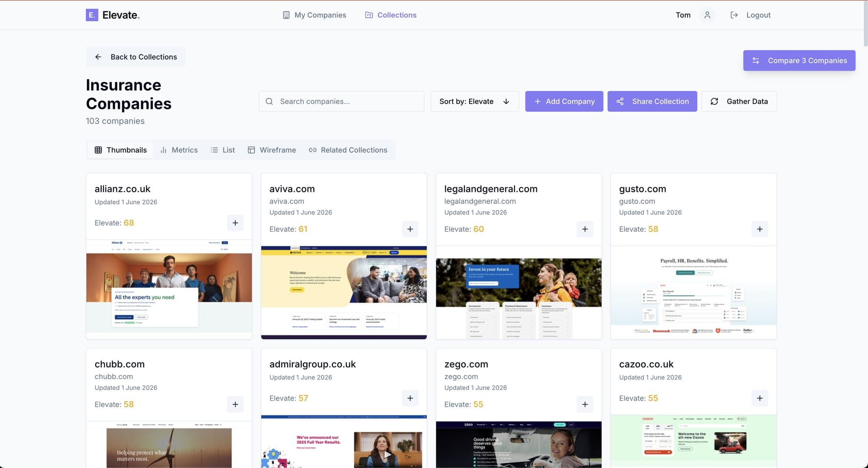Focus the Search companies input field

[342, 101]
